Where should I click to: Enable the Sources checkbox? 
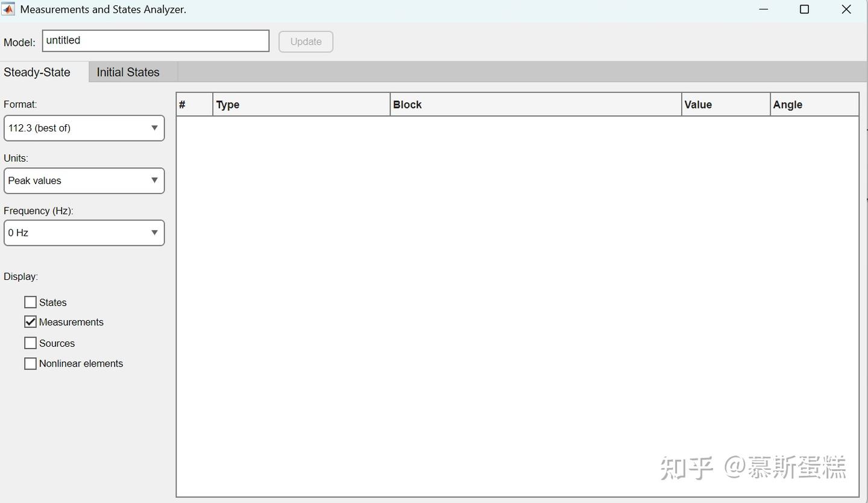click(x=30, y=343)
